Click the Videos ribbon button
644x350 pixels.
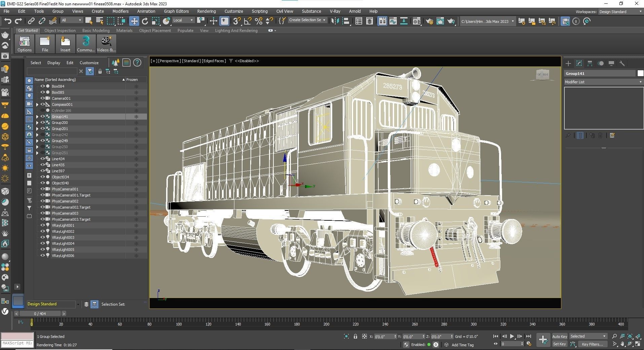(x=106, y=44)
